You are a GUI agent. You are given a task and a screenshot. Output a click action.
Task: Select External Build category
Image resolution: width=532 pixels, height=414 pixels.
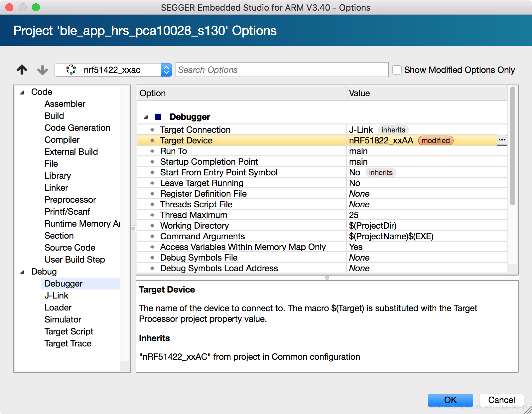pyautogui.click(x=71, y=152)
